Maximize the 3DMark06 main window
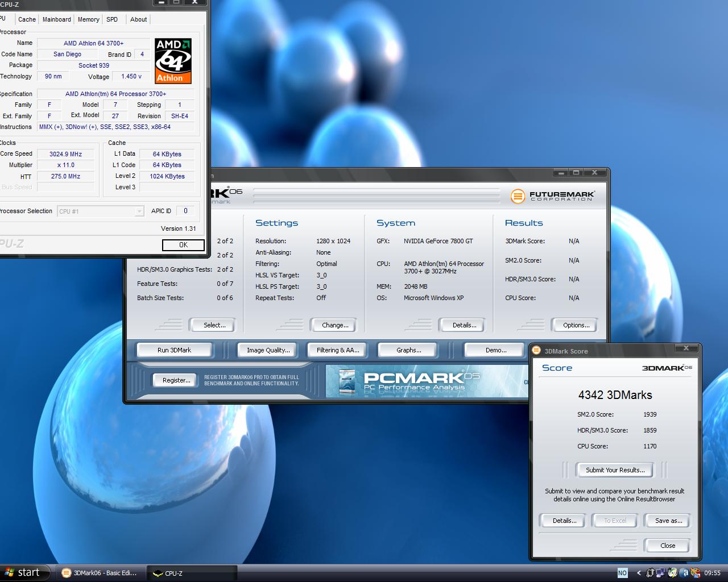Image resolution: width=728 pixels, height=582 pixels. pos(576,172)
